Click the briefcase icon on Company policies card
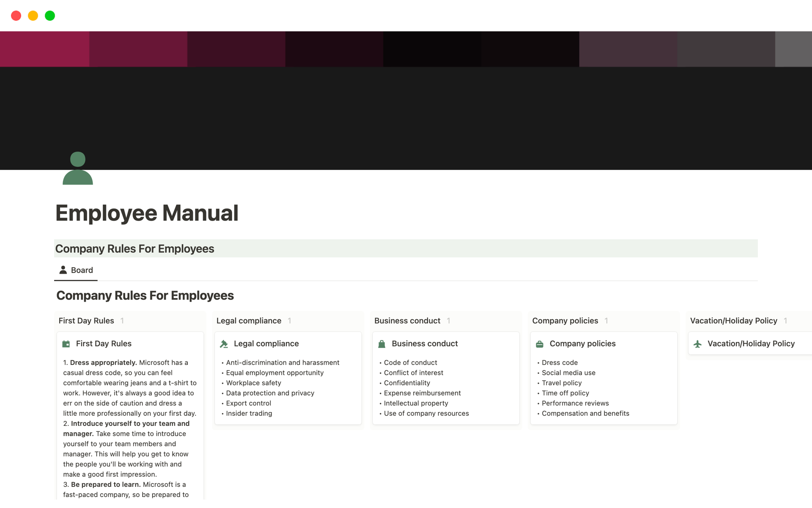 539,344
